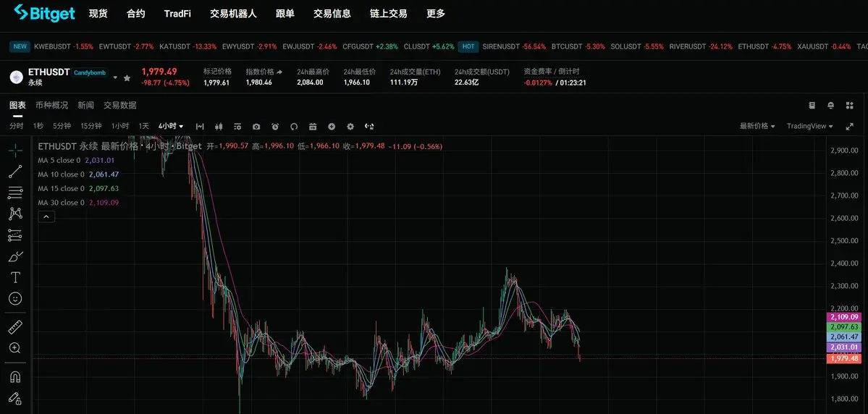The image size is (868, 414).
Task: Open the indicators list icon
Action: (237, 126)
